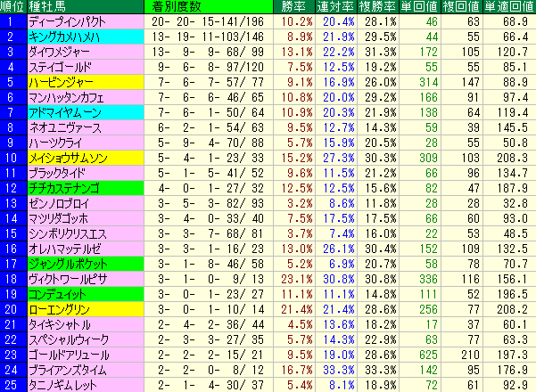This screenshot has width=536, height=392.
Task: Select sire マンハッタンカフェ
Action: coord(86,97)
